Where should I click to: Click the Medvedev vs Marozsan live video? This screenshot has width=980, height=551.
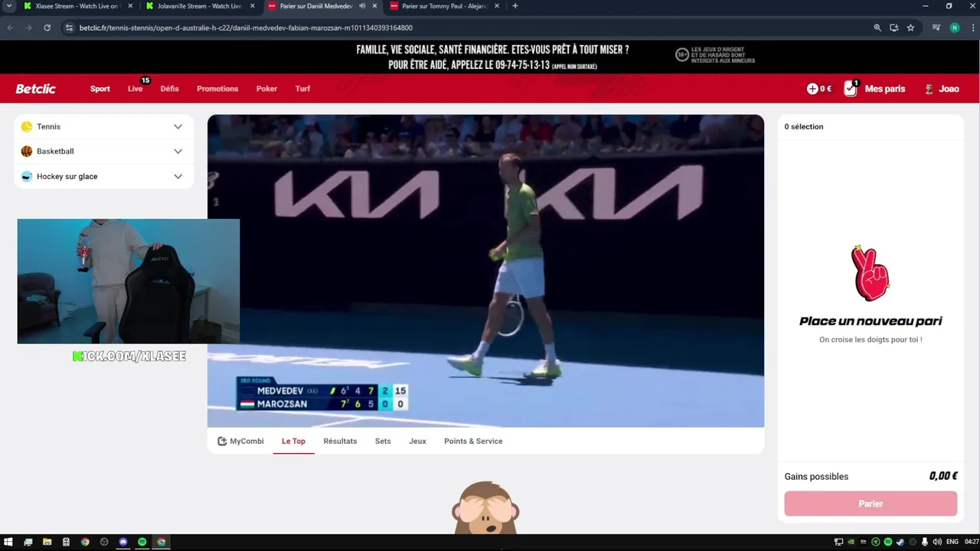tap(485, 271)
